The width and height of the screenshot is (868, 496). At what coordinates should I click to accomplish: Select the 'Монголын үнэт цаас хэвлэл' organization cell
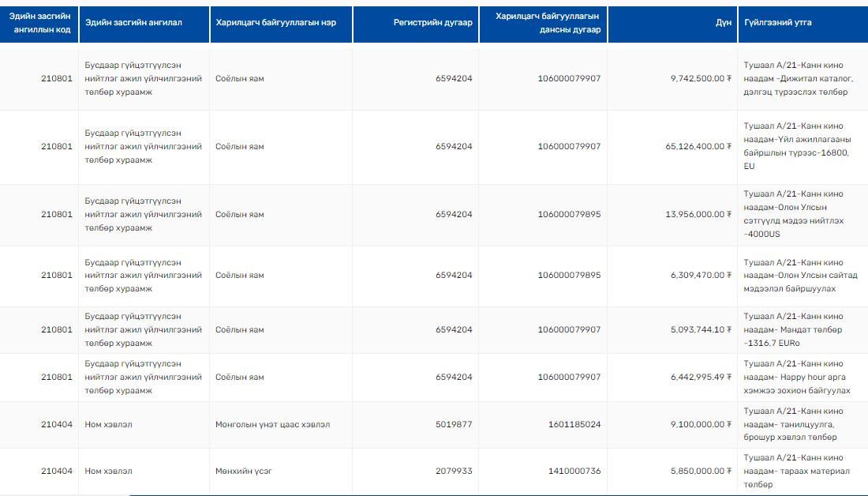[x=272, y=425]
